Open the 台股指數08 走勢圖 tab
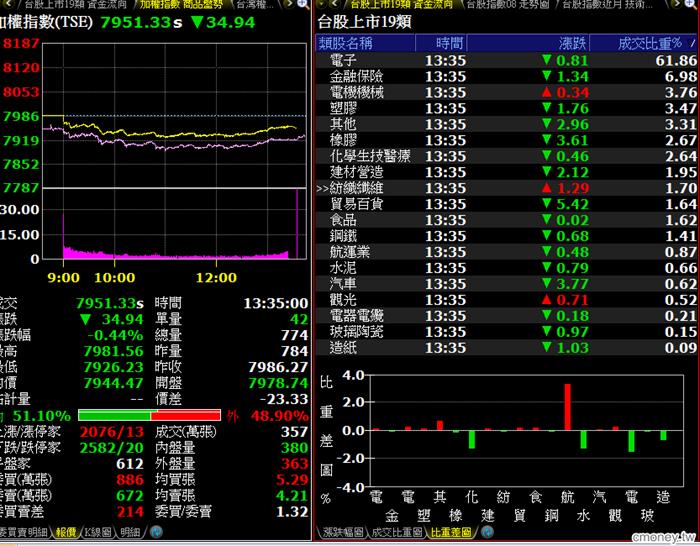 (x=508, y=4)
